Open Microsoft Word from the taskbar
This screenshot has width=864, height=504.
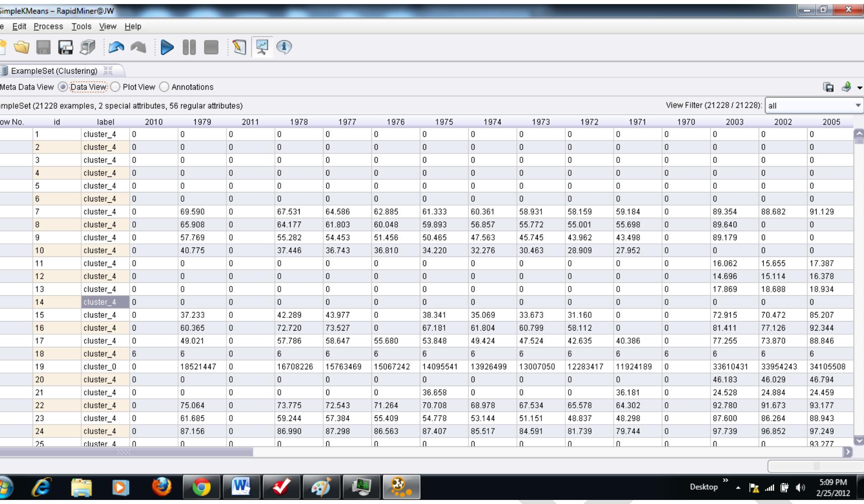(242, 487)
